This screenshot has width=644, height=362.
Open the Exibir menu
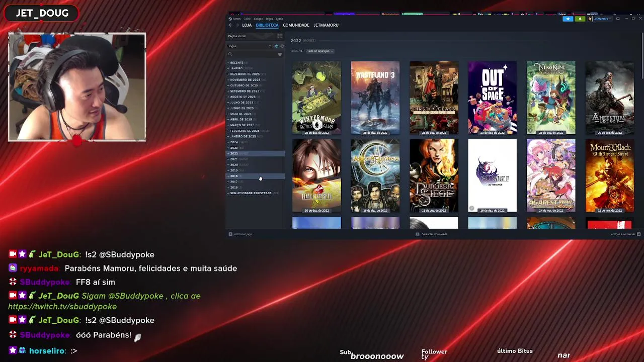[247, 19]
